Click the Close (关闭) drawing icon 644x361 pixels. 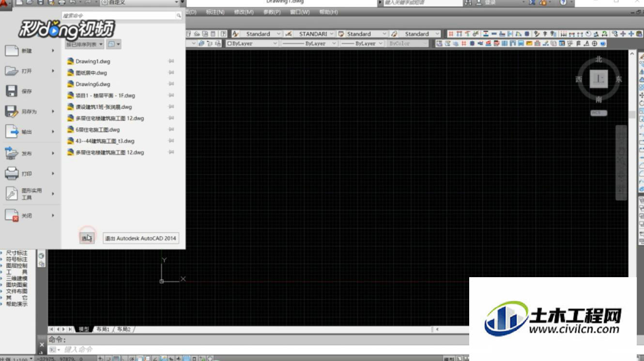tap(12, 216)
